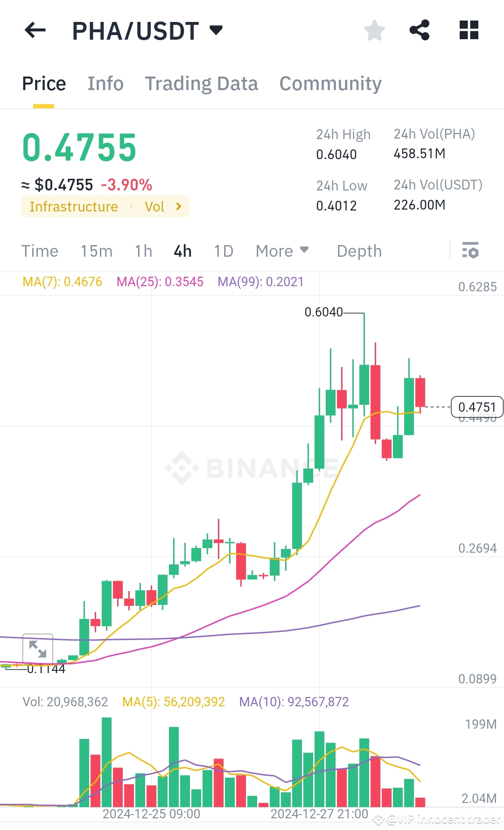Open the markets grid menu
The height and width of the screenshot is (830, 504).
469,30
